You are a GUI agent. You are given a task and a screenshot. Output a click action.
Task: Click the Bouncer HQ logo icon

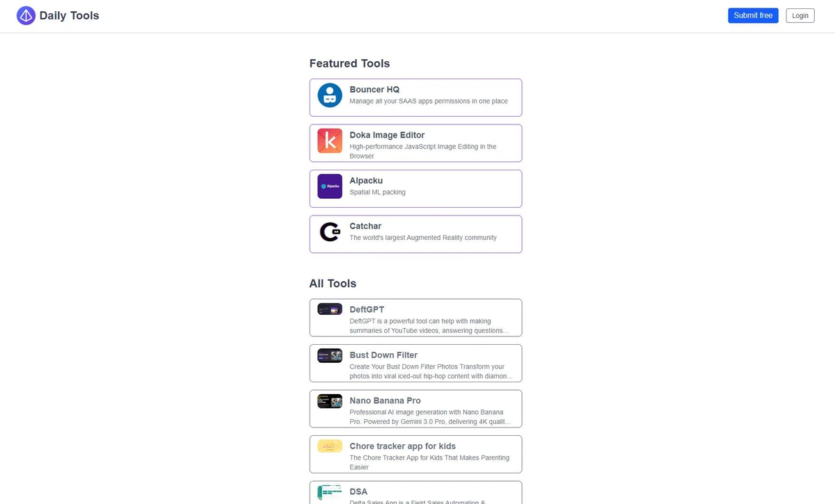(x=329, y=95)
